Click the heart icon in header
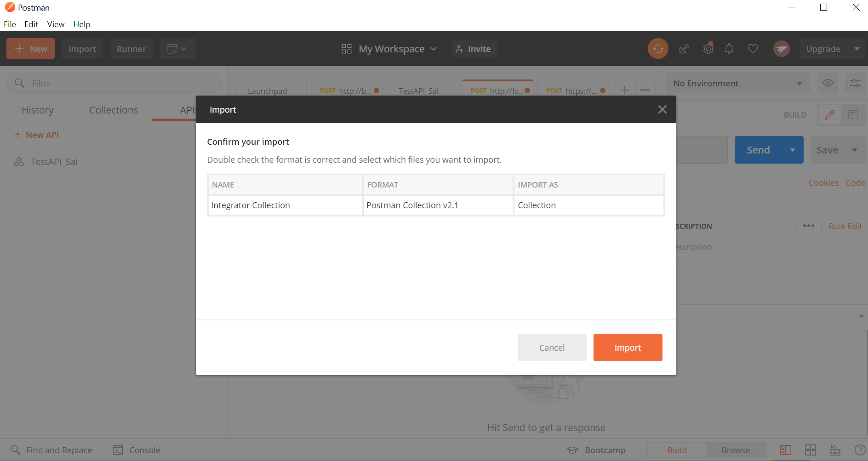Screen dimensions: 868x461 coord(753,49)
